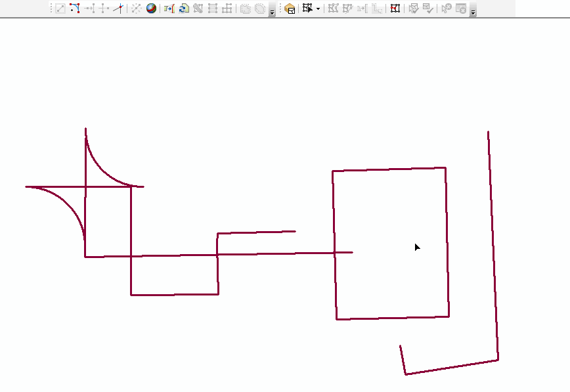570x392 pixels.
Task: Click the Explode Multipart Feature icon
Action: tap(136, 9)
